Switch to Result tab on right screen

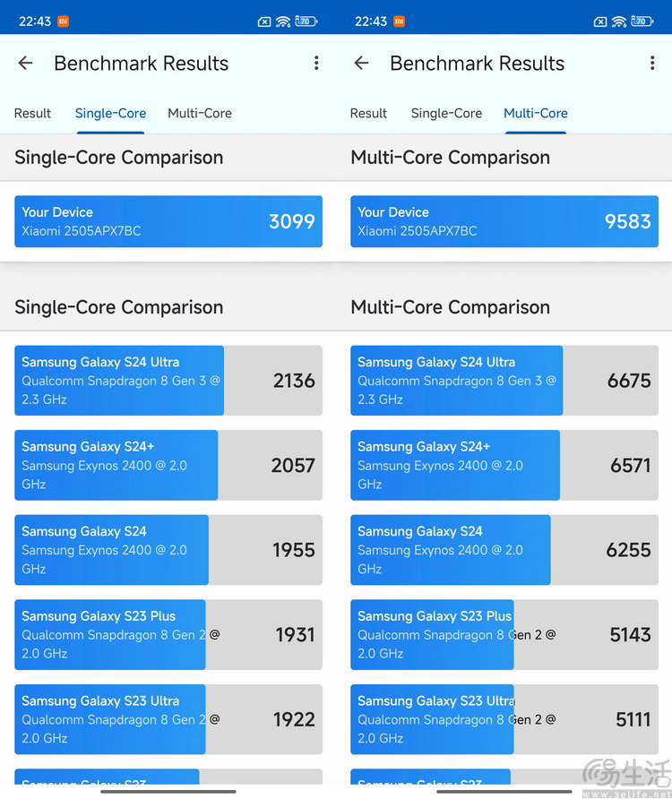(x=368, y=113)
